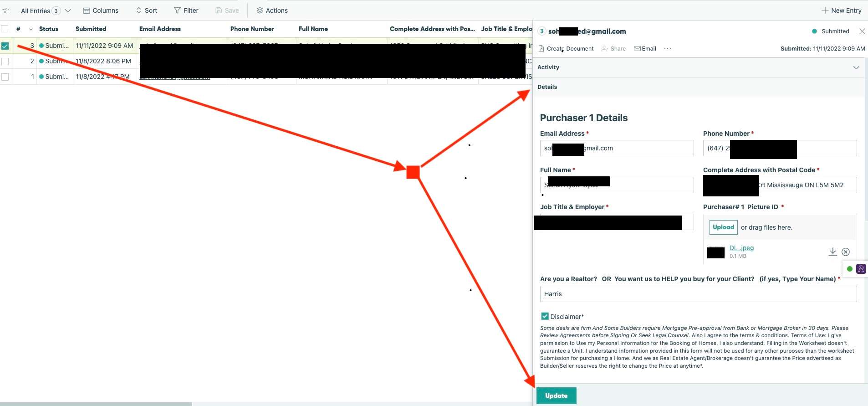Click the purple widget icon at right edge

[861, 269]
